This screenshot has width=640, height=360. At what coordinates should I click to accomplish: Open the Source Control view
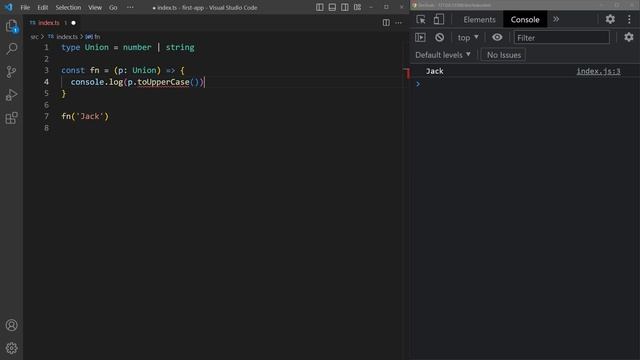pos(11,72)
